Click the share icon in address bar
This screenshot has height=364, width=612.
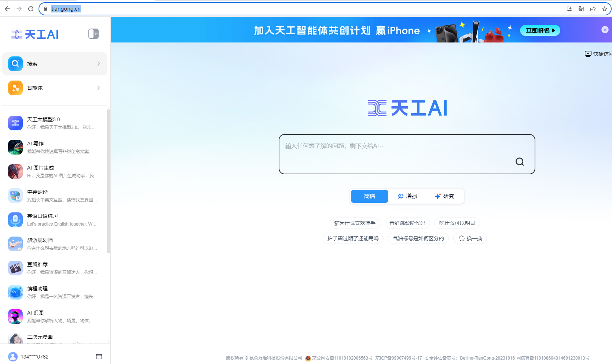[593, 9]
